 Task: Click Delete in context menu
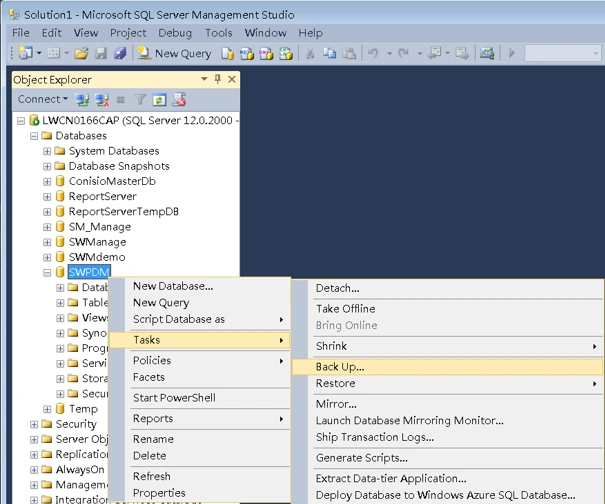click(x=199, y=456)
